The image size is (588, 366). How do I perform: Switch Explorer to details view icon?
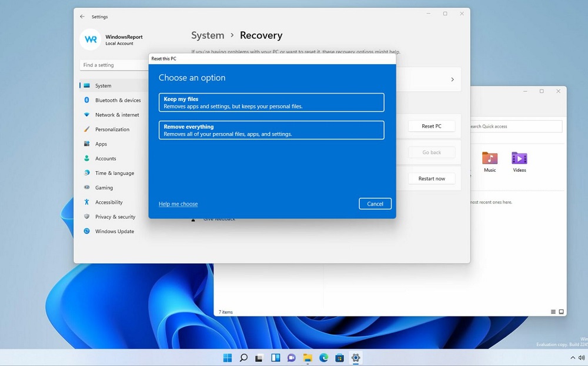tap(553, 312)
